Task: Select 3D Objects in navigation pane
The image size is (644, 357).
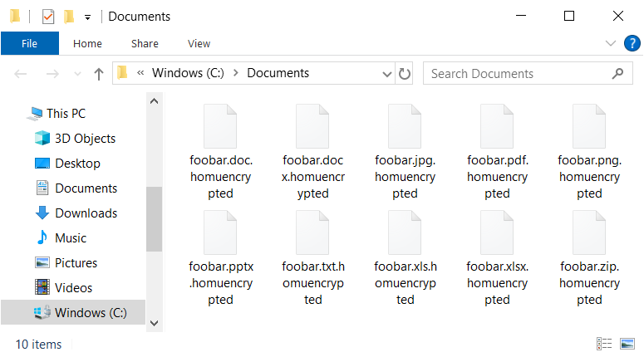Action: (75, 139)
